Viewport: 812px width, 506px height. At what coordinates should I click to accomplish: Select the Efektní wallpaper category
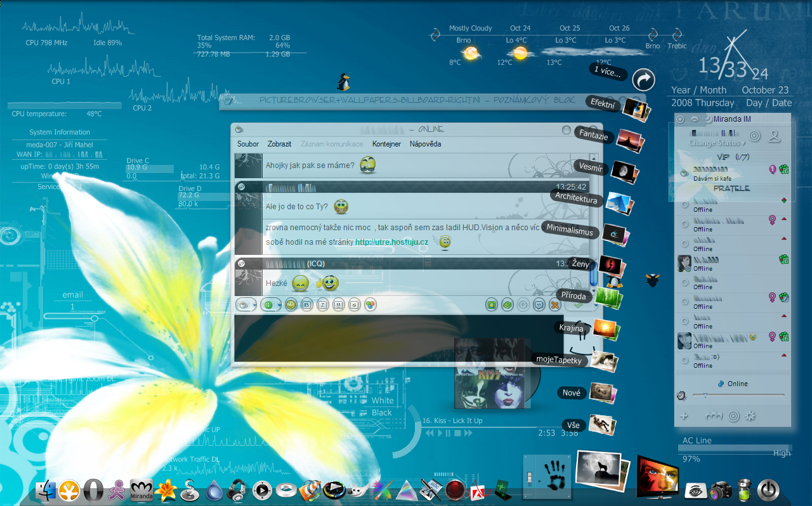tap(603, 103)
